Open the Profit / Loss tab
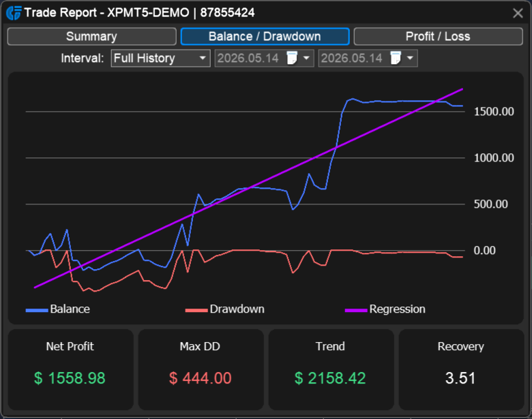The width and height of the screenshot is (532, 419). (x=438, y=36)
